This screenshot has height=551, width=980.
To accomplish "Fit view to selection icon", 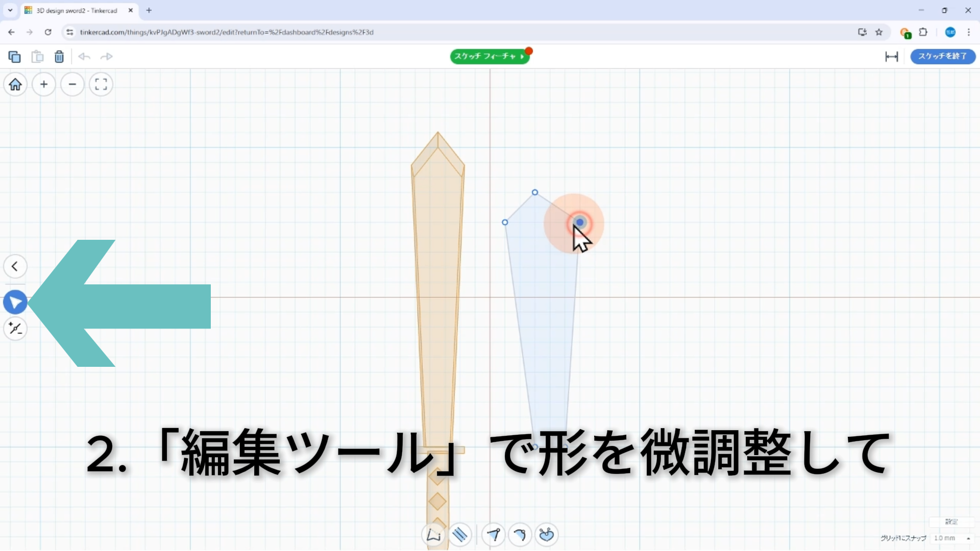I will click(x=101, y=84).
